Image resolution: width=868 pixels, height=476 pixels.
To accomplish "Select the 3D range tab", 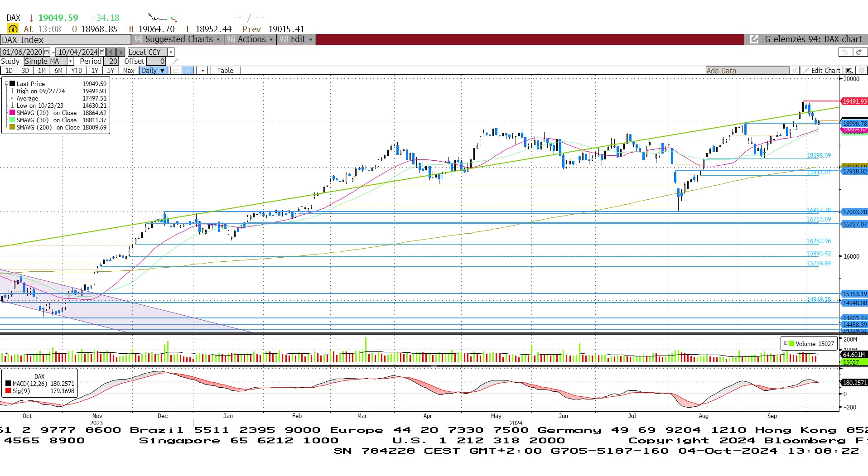I will [x=25, y=71].
